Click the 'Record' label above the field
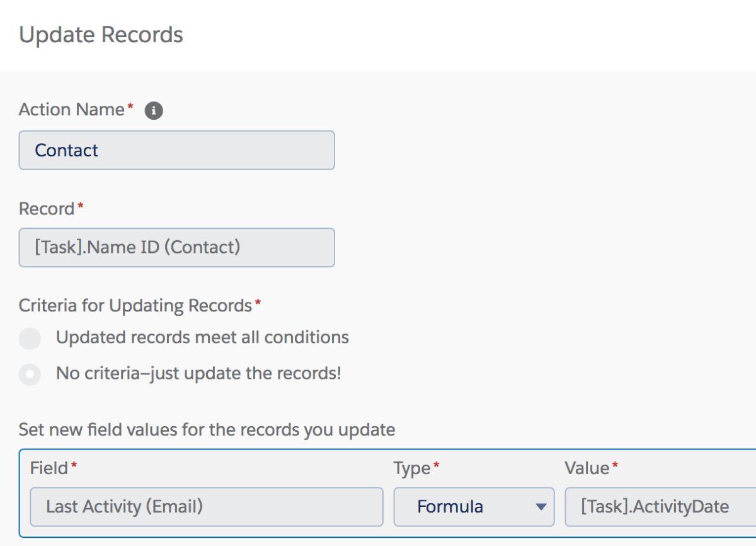The height and width of the screenshot is (546, 756). pos(47,209)
